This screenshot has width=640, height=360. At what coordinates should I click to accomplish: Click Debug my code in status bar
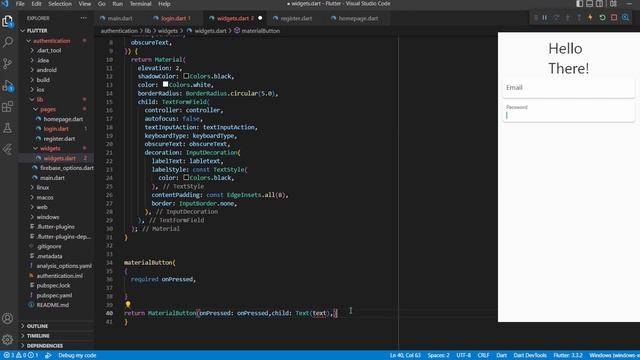pos(77,355)
